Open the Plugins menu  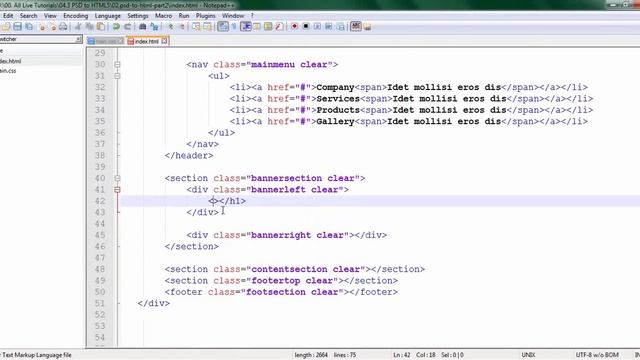(x=206, y=16)
